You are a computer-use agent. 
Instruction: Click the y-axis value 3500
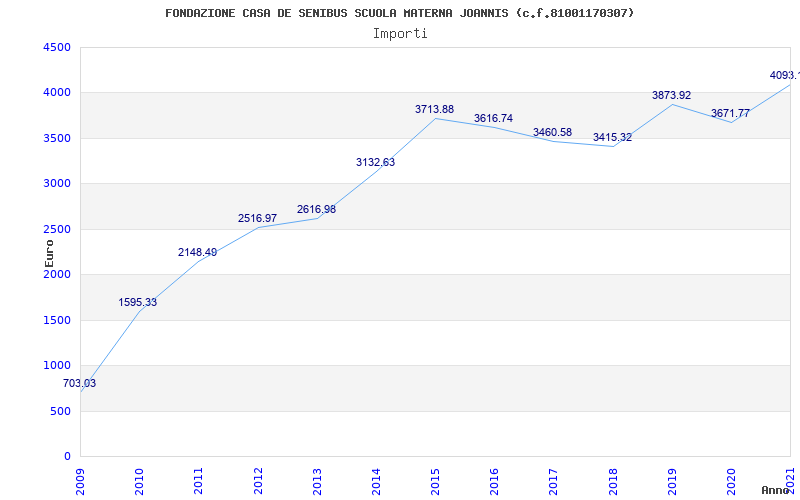coord(57,138)
